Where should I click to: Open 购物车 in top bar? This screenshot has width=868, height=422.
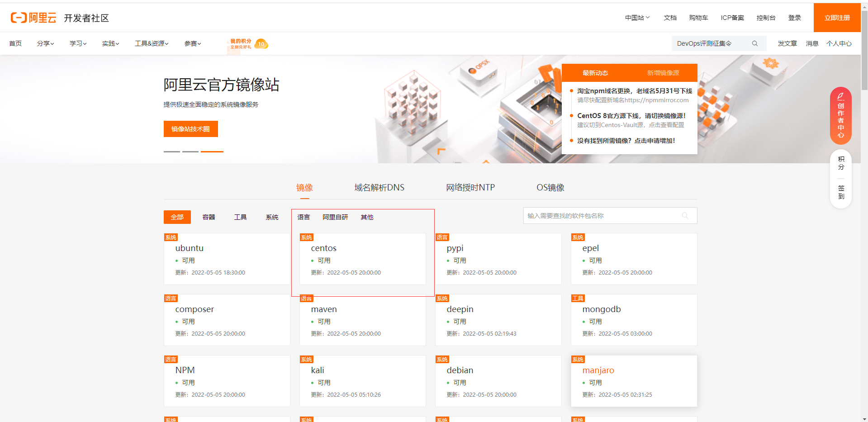pyautogui.click(x=698, y=18)
